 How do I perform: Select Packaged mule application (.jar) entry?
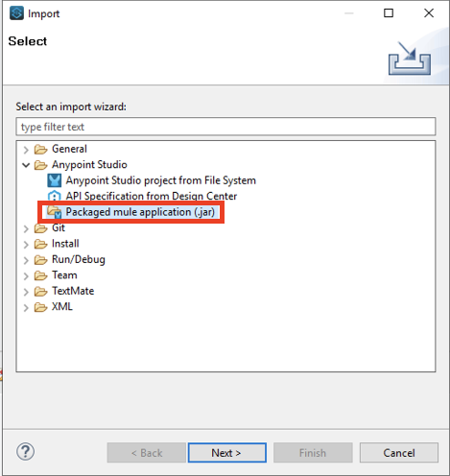tap(140, 212)
